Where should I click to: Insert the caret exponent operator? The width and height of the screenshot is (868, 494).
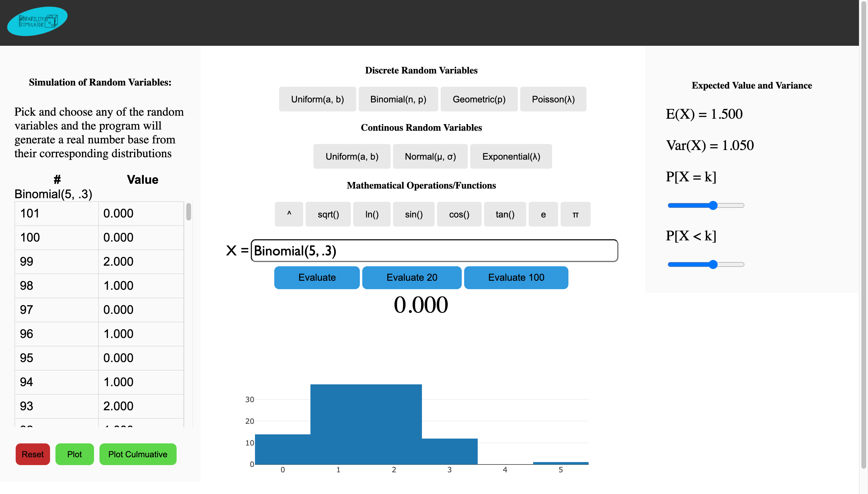pos(289,214)
